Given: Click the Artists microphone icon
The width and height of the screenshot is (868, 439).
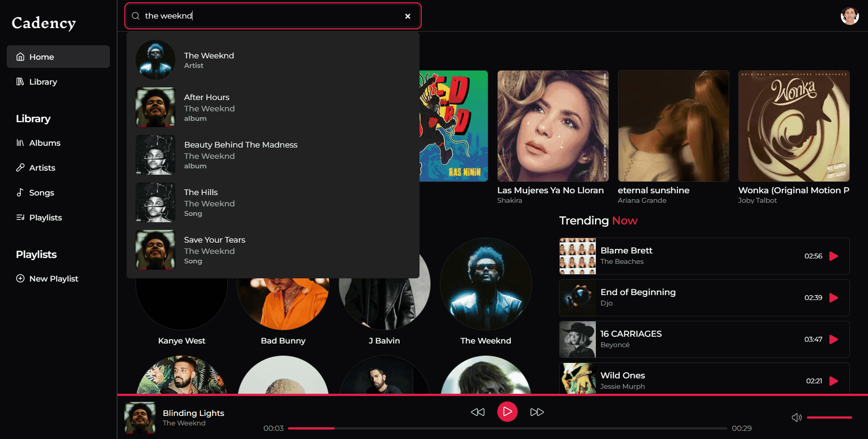Looking at the screenshot, I should pyautogui.click(x=20, y=167).
